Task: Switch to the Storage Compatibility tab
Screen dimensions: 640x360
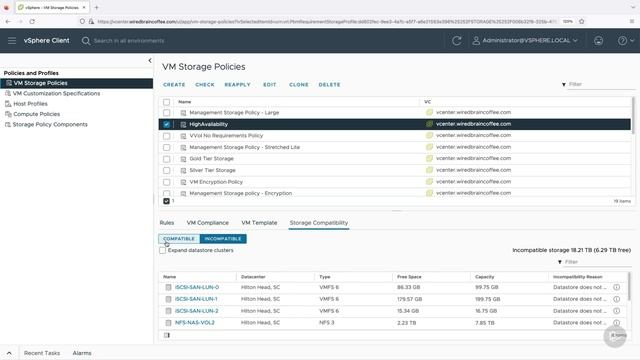Action: 319,223
